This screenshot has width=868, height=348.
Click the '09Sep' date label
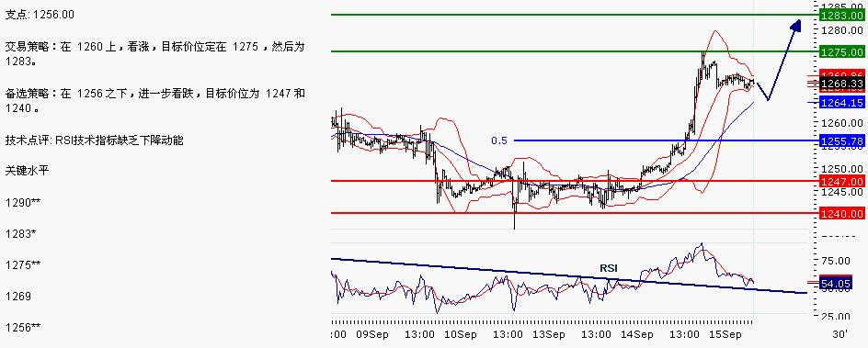point(371,334)
